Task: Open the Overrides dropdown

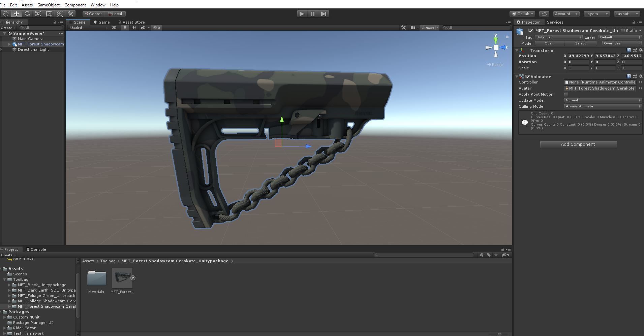Action: click(x=622, y=43)
